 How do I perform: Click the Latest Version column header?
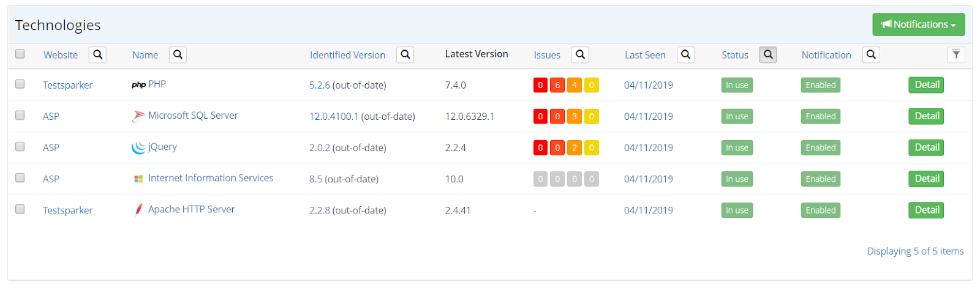(477, 54)
